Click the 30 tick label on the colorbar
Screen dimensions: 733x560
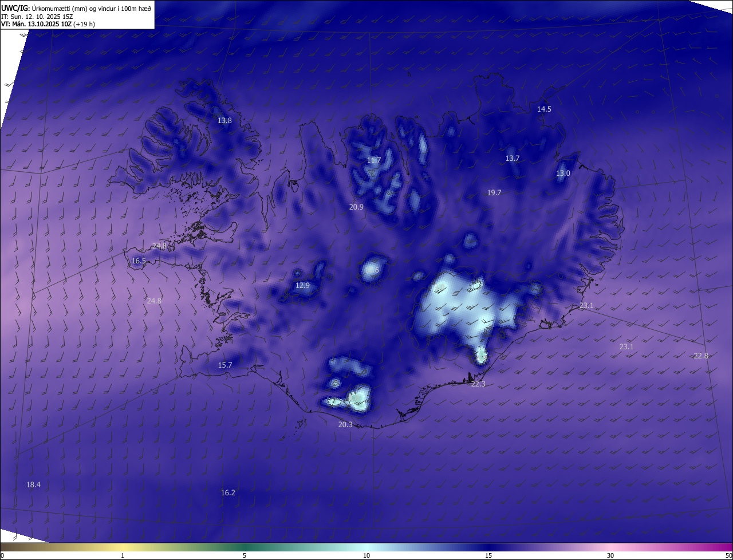610,555
